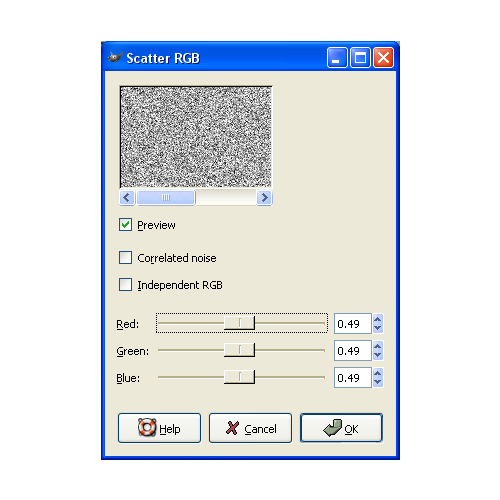Click the noise preview thumbnail
500x500 pixels.
[x=196, y=137]
